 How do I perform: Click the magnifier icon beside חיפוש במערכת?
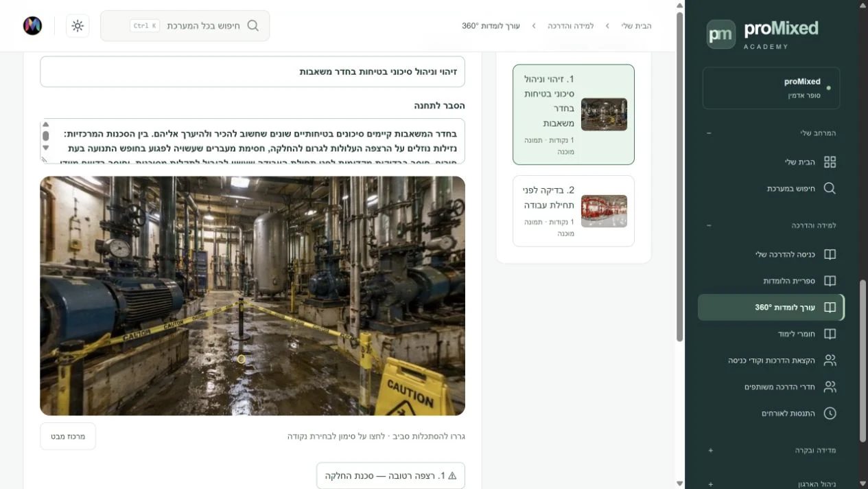[830, 188]
